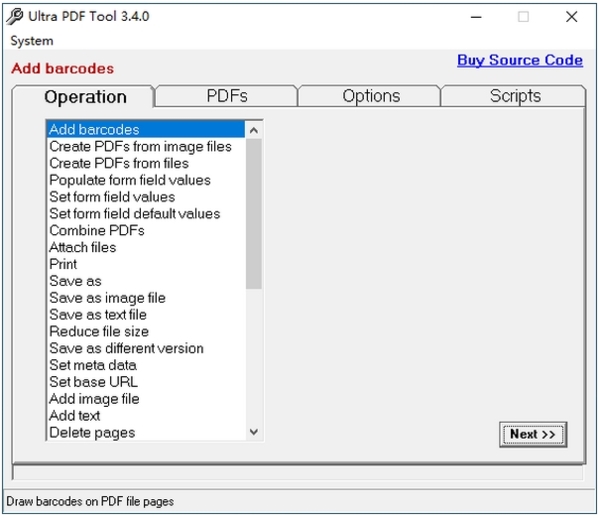Select Save as different version
599x518 pixels.
point(146,348)
